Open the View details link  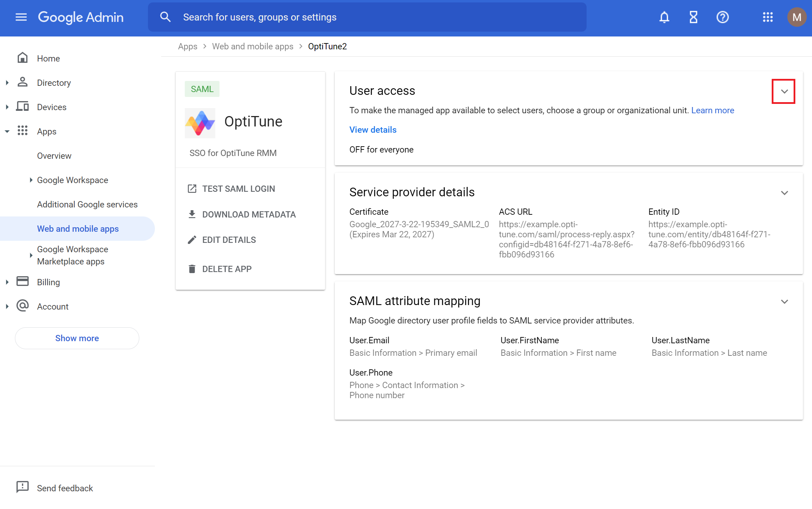click(x=373, y=130)
